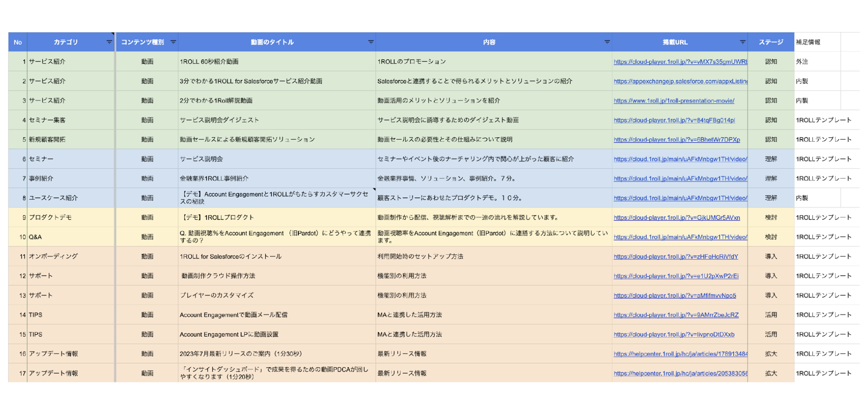Select the 認知 stage cell in row 4
The image size is (868, 415).
(x=770, y=120)
